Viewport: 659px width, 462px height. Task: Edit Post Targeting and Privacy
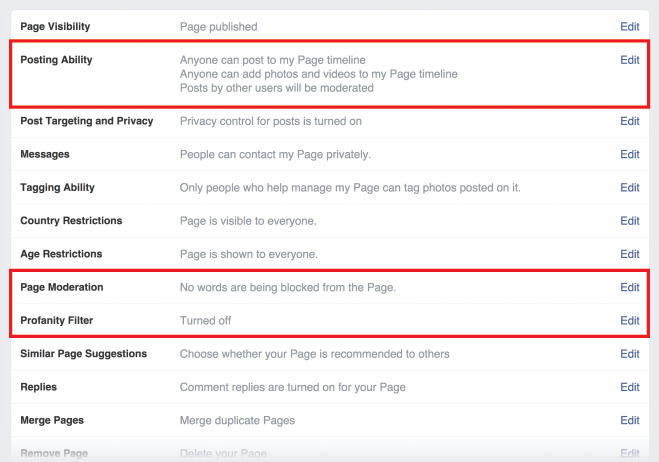[630, 121]
